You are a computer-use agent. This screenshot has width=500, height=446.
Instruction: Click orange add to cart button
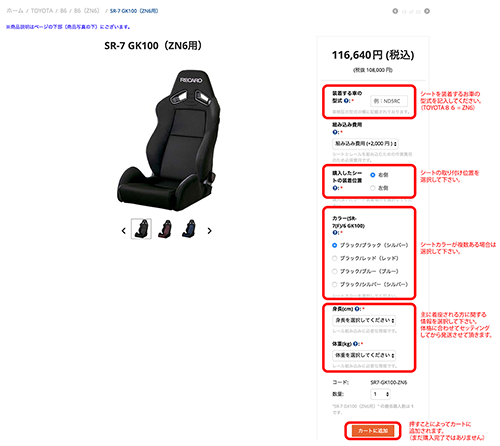[373, 431]
